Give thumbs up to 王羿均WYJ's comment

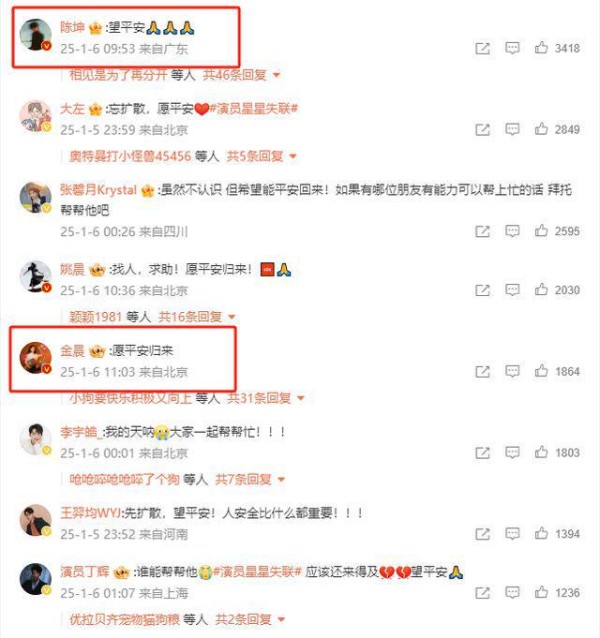click(x=541, y=533)
